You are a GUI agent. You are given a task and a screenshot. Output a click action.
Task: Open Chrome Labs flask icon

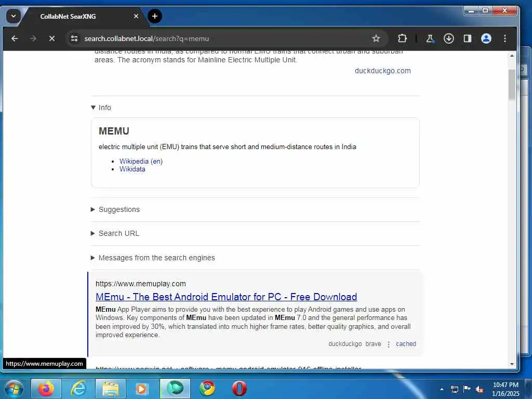[430, 38]
